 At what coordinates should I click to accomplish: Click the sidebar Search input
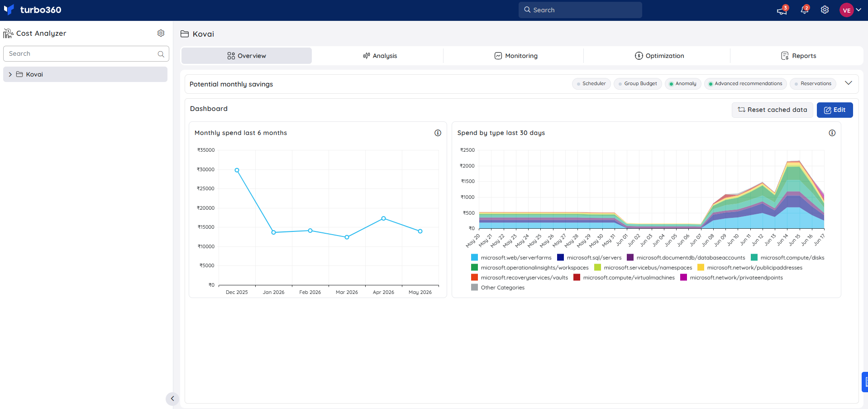86,53
